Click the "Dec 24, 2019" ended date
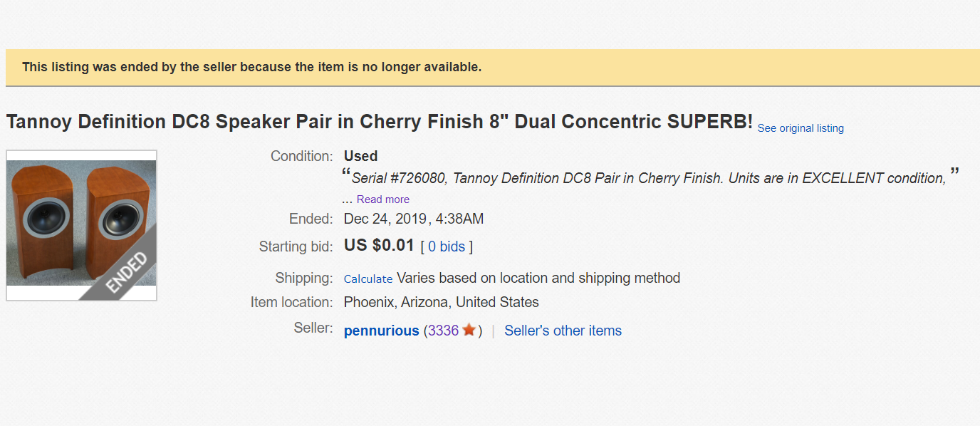Image resolution: width=980 pixels, height=426 pixels. (385, 219)
